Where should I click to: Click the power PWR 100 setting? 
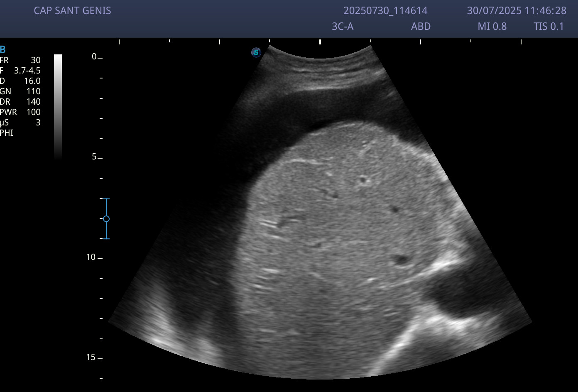tap(20, 112)
